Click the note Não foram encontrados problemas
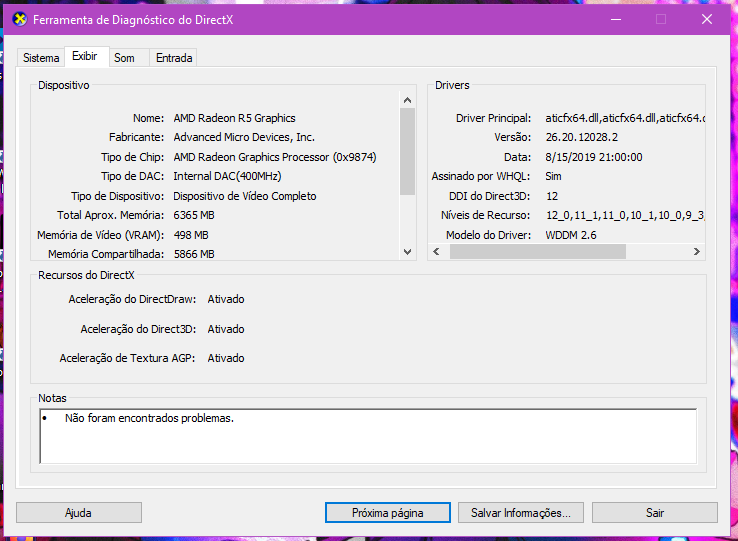 tap(149, 418)
